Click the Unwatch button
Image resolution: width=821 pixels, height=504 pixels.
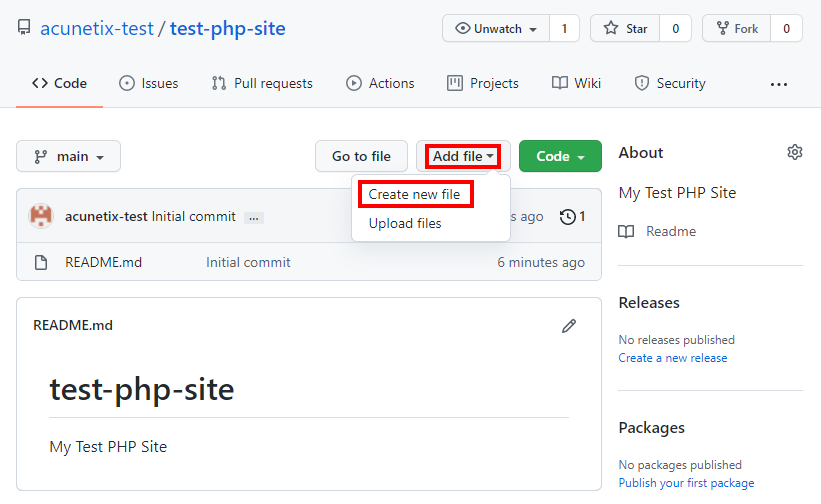[x=496, y=28]
